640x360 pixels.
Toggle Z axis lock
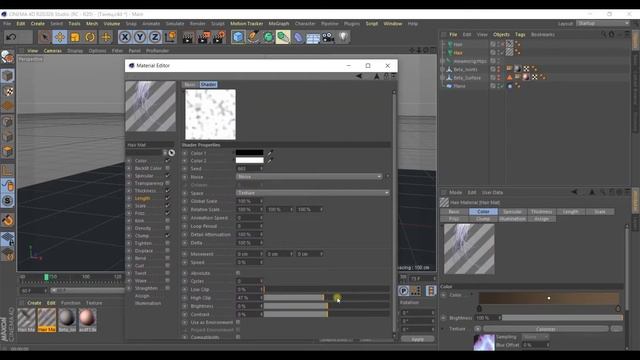[155, 37]
